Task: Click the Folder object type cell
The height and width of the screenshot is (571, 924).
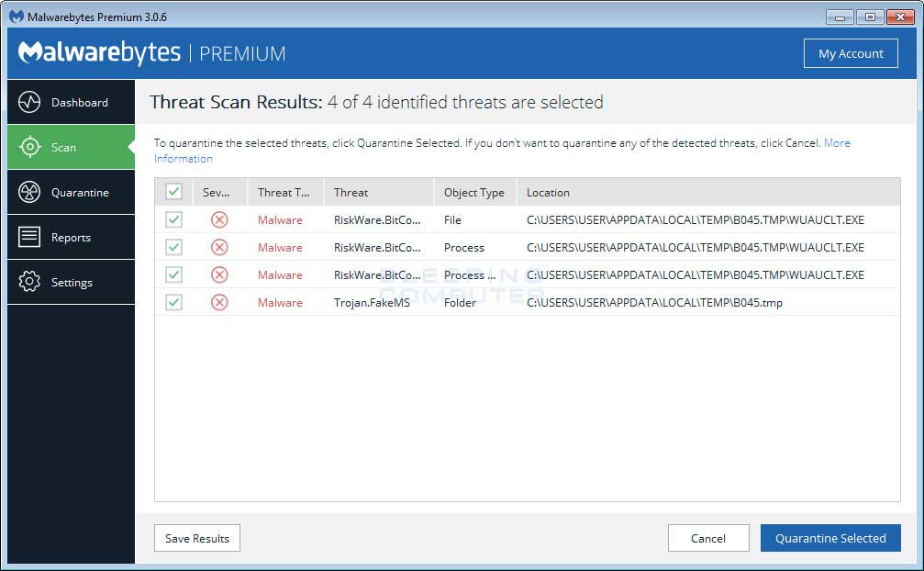Action: pos(460,302)
